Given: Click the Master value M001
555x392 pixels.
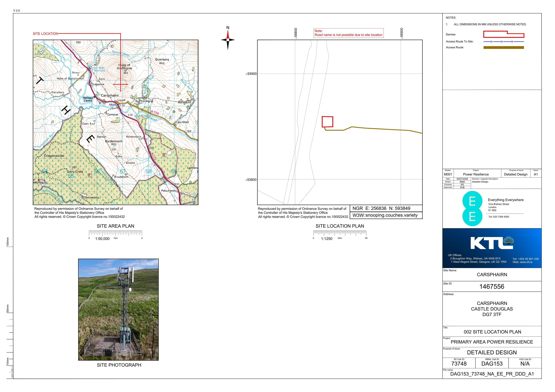Looking at the screenshot, I should click(448, 174).
